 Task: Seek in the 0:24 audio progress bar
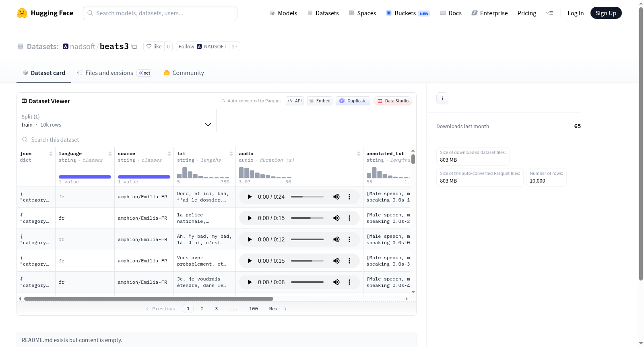coord(307,197)
